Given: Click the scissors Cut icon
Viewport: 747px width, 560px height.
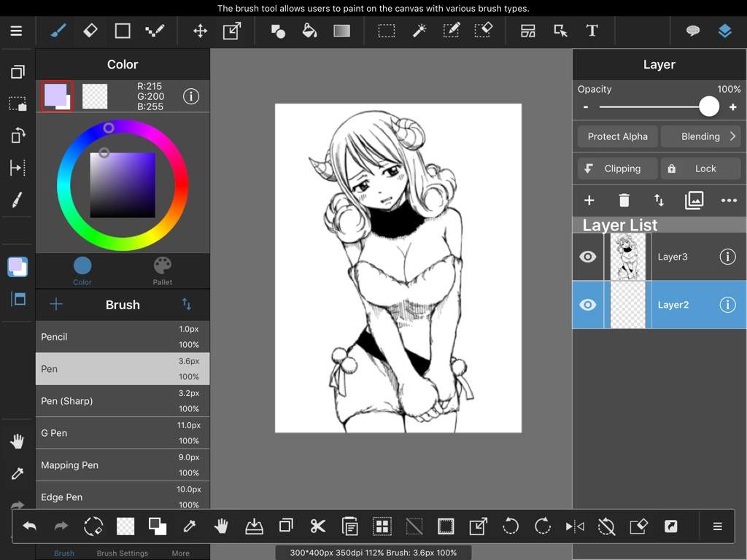Looking at the screenshot, I should pos(318,526).
